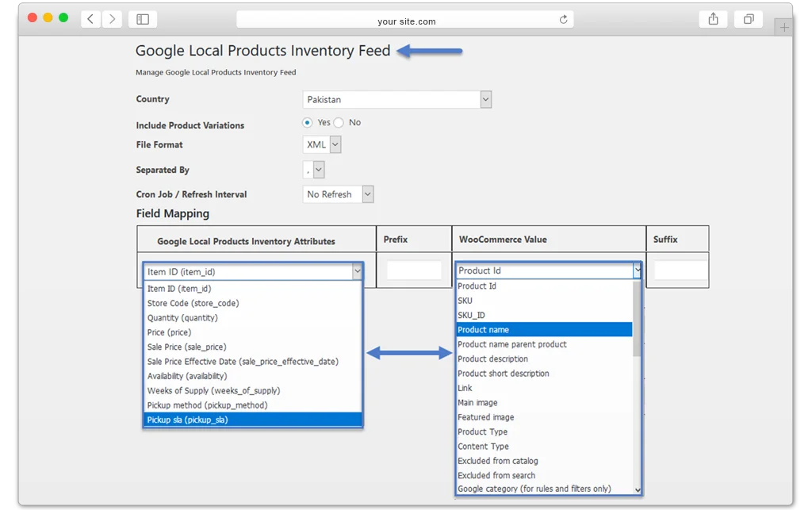Viewport: 812px width, 510px height.
Task: Choose Sale Price (sale_price) option
Action: tap(253, 347)
